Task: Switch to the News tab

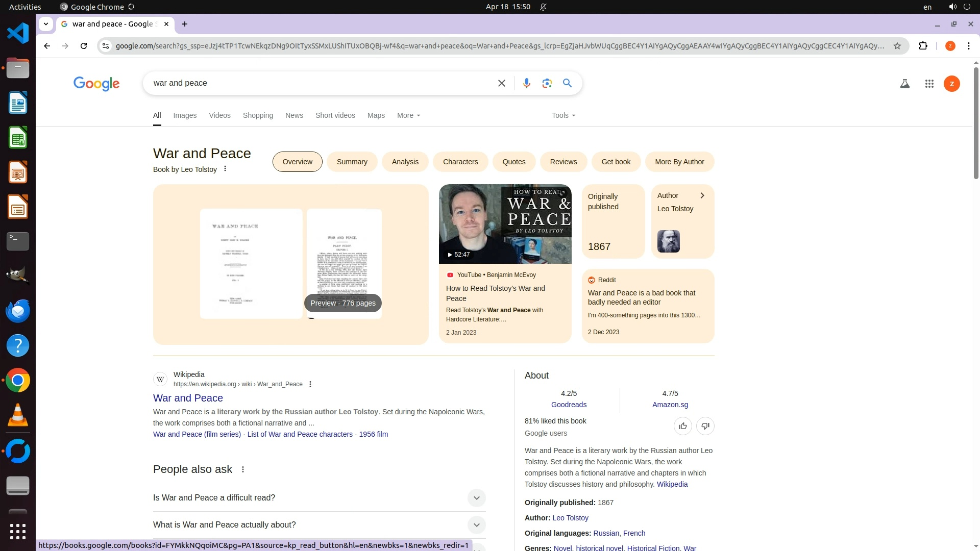Action: point(294,115)
